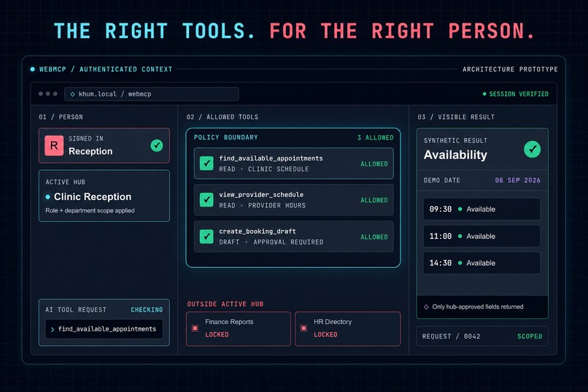Click the blue dot beside Clinic Reception
Image resolution: width=588 pixels, height=392 pixels.
coord(47,197)
